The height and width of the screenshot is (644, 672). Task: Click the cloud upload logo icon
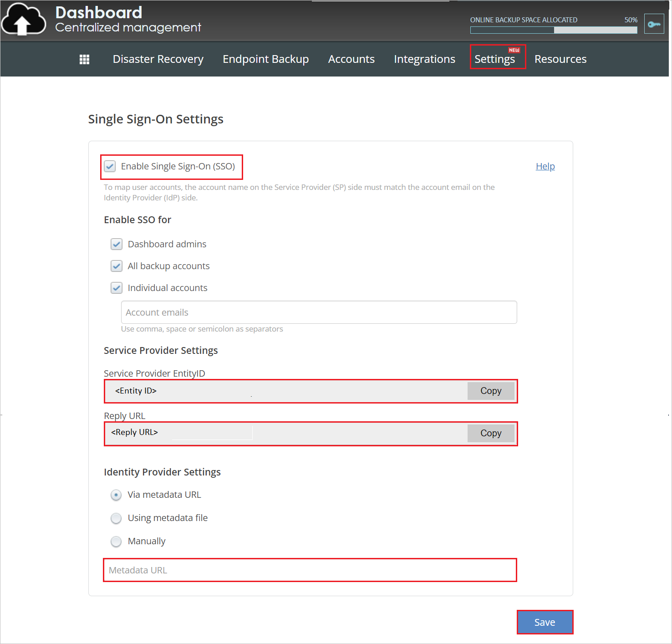[x=24, y=19]
